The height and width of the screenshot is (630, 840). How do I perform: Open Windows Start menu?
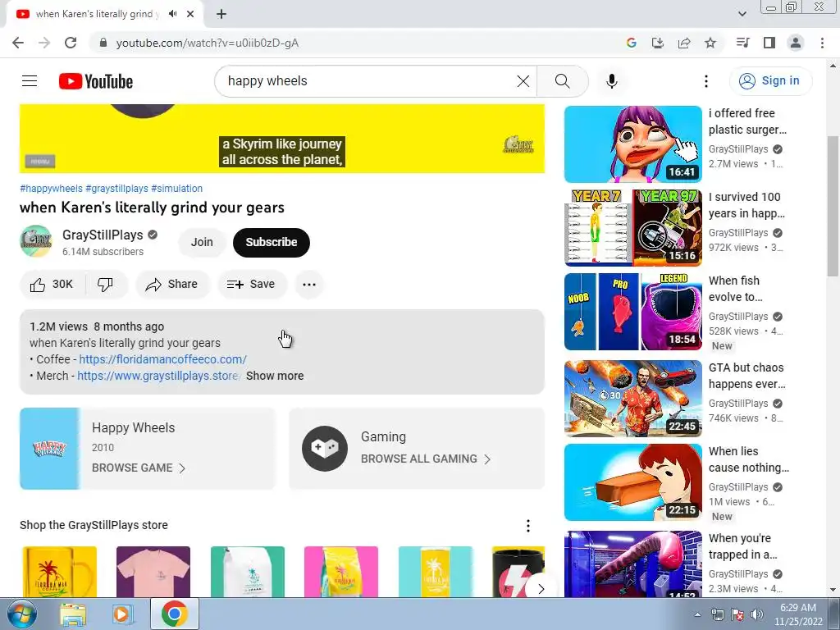click(x=22, y=614)
